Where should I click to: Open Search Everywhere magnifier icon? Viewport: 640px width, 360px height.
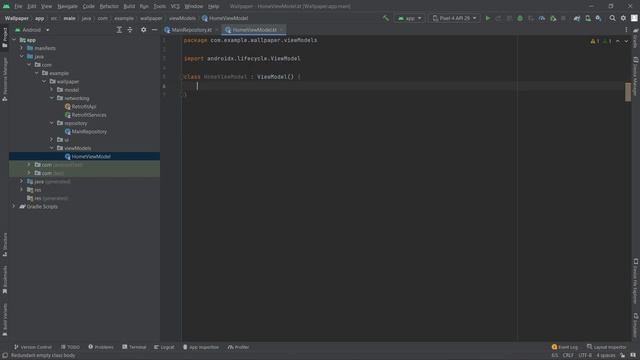[x=613, y=18]
